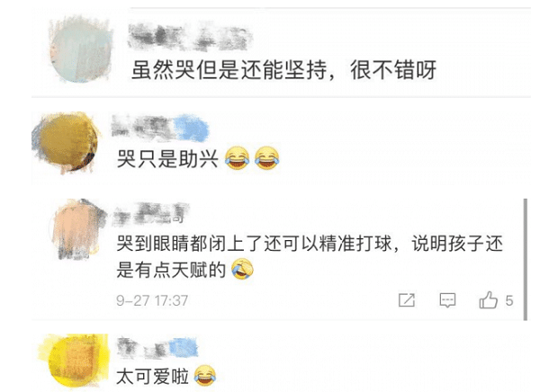Image resolution: width=540 pixels, height=392 pixels.
Task: Click first laughing emoji after 哭只是助兴
Action: coord(237,158)
